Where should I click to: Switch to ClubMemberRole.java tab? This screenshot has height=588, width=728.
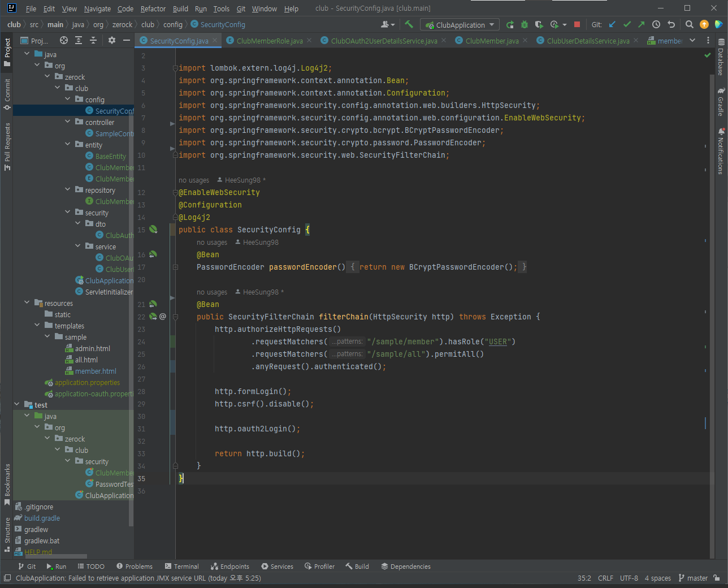(x=269, y=41)
